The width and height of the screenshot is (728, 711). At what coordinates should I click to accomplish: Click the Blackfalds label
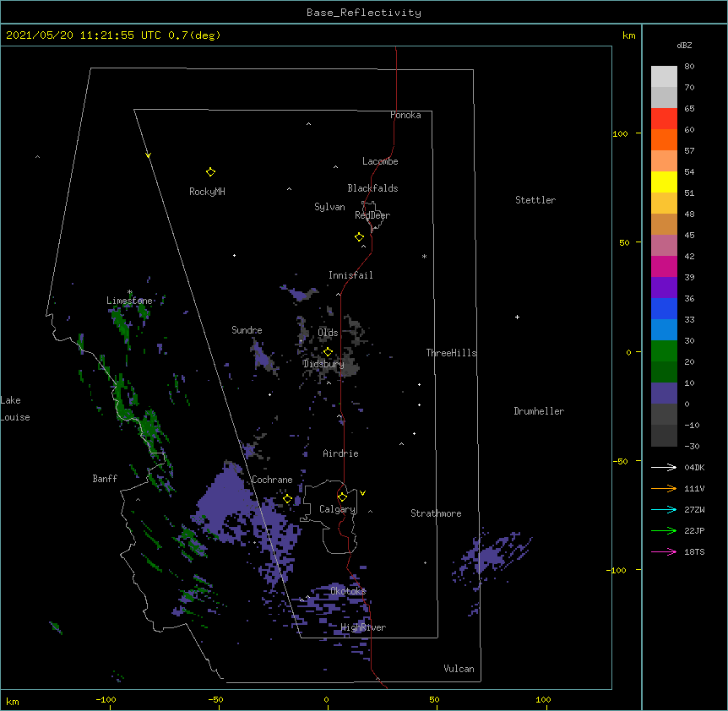372,188
